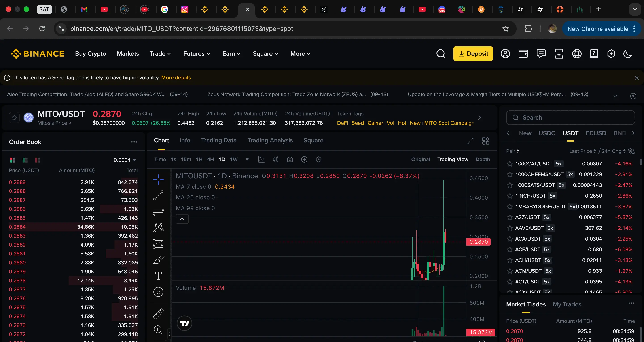Switch chart to Original view

tap(420, 160)
